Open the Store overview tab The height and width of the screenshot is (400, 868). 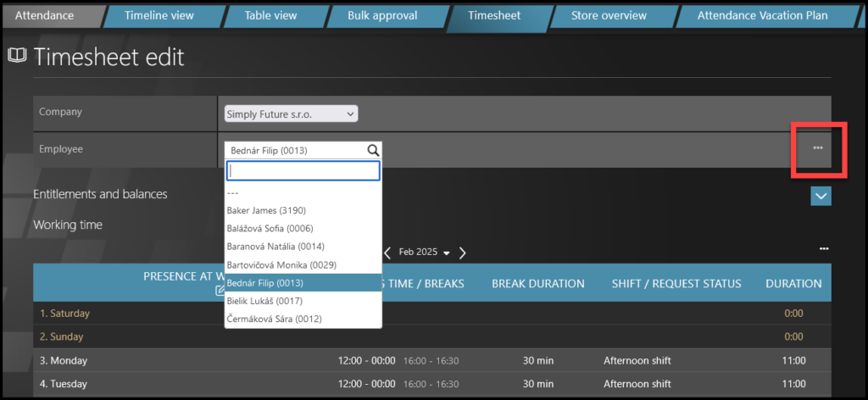click(x=608, y=15)
